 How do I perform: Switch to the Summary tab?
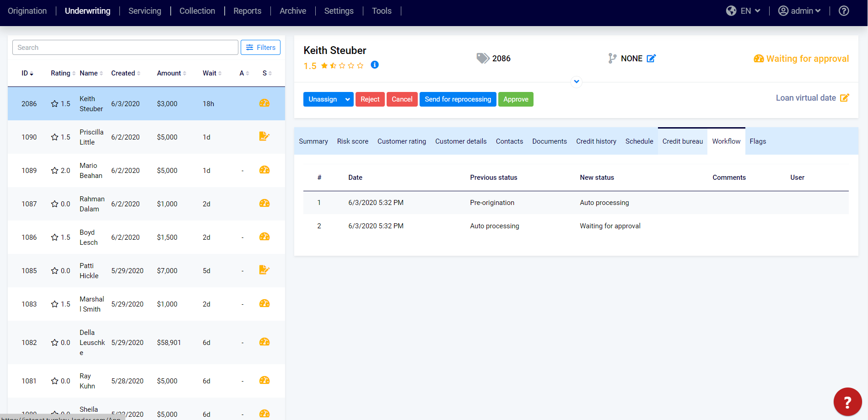313,141
